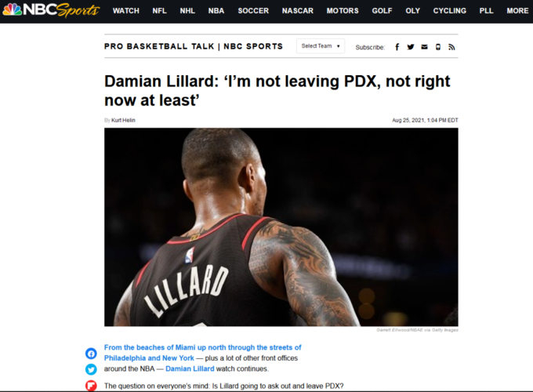Open the WATCH menu item
Viewport: 533px width, 392px height.
coord(125,11)
